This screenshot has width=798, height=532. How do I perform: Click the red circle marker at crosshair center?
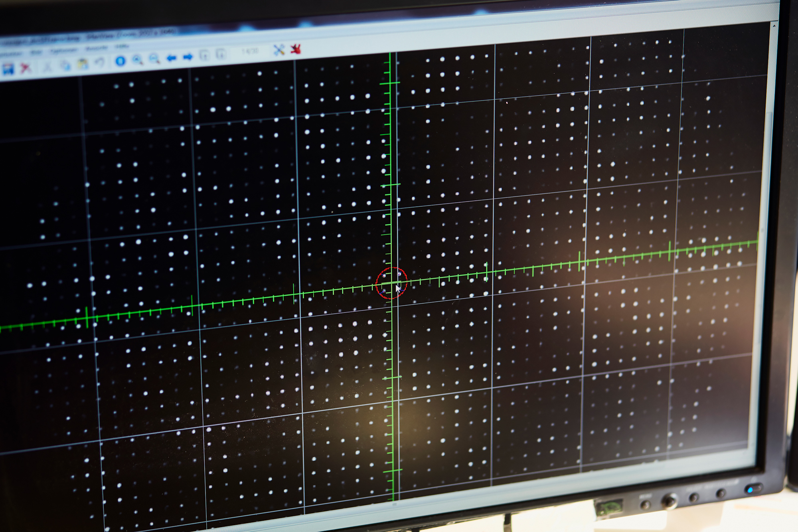(391, 283)
